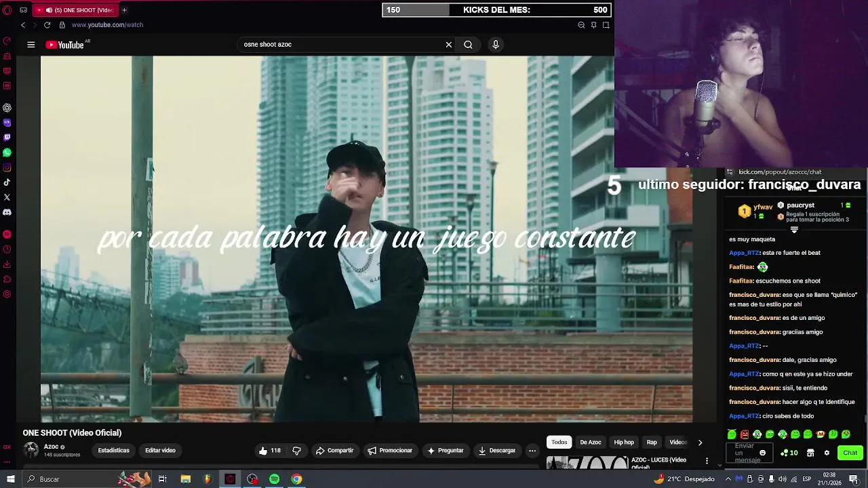Show hidden system tray icons
Viewport: 868px width, 488px height.
point(728,479)
